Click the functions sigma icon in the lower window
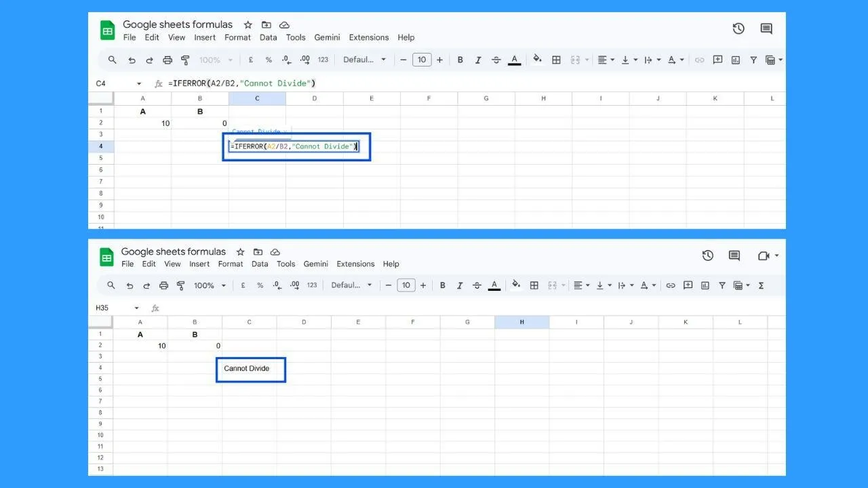 [761, 285]
